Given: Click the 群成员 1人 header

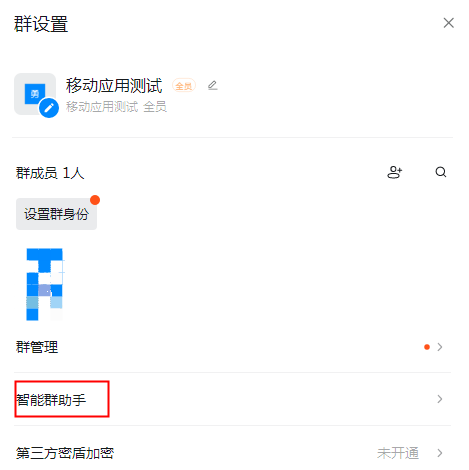Looking at the screenshot, I should click(50, 173).
